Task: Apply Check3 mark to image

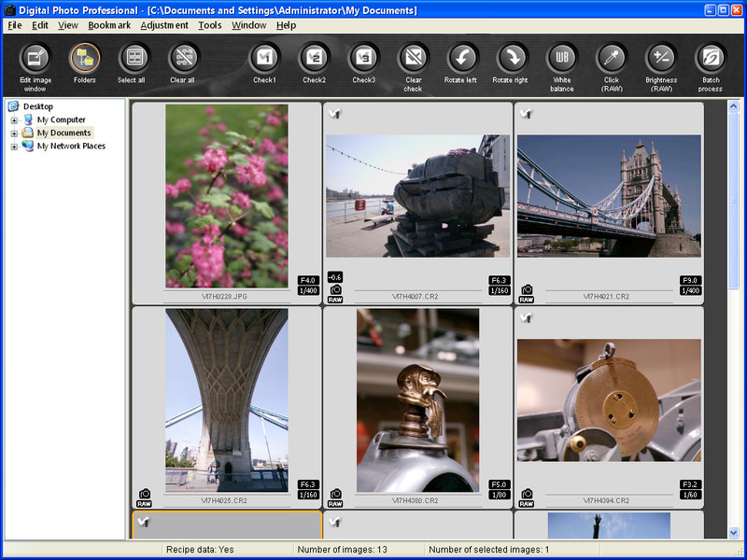Action: 363,58
